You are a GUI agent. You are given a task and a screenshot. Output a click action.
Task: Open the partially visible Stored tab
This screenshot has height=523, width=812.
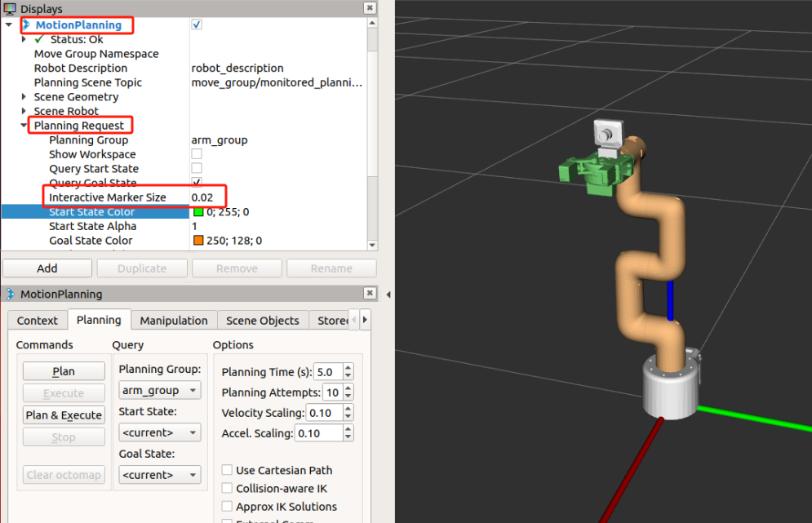point(330,321)
